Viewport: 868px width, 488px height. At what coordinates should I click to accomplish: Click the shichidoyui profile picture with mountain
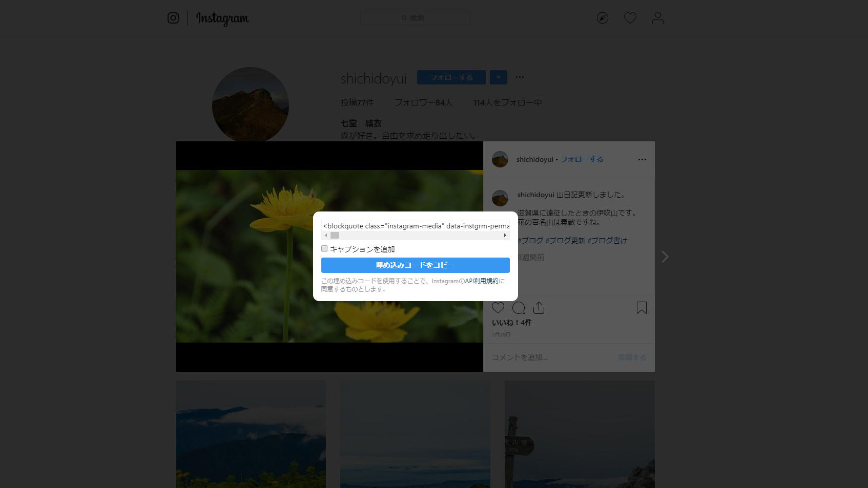tap(251, 104)
